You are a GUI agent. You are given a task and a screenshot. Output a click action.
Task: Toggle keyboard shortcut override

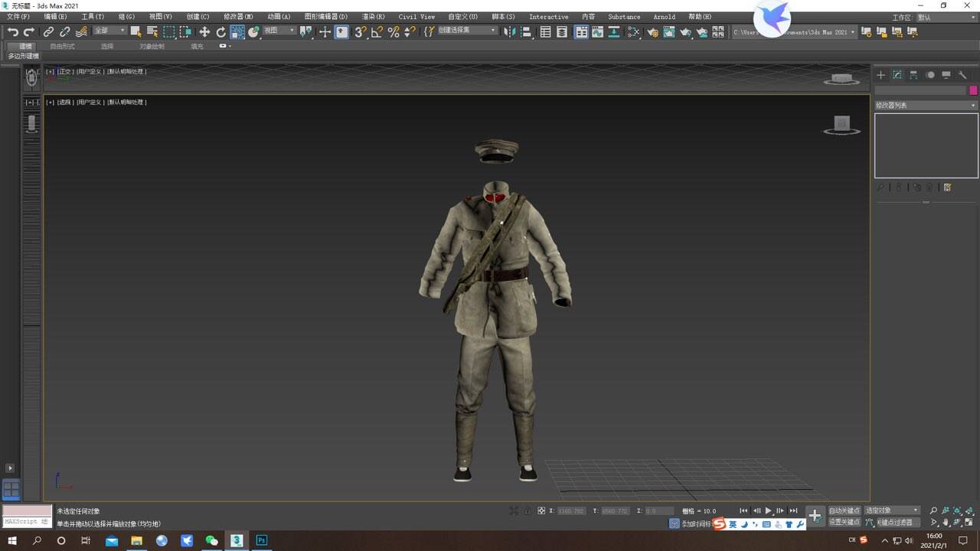[x=341, y=32]
